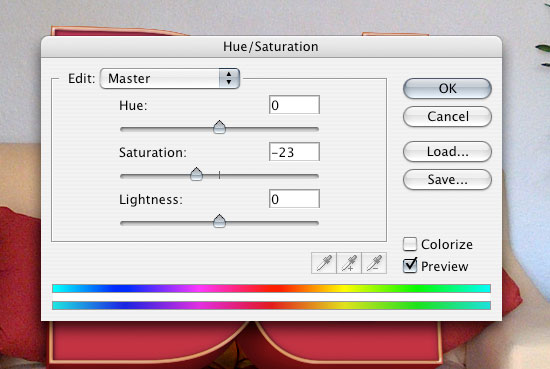Click the lower adjusted color spectrum bar
Image resolution: width=550 pixels, height=369 pixels.
pos(271,305)
